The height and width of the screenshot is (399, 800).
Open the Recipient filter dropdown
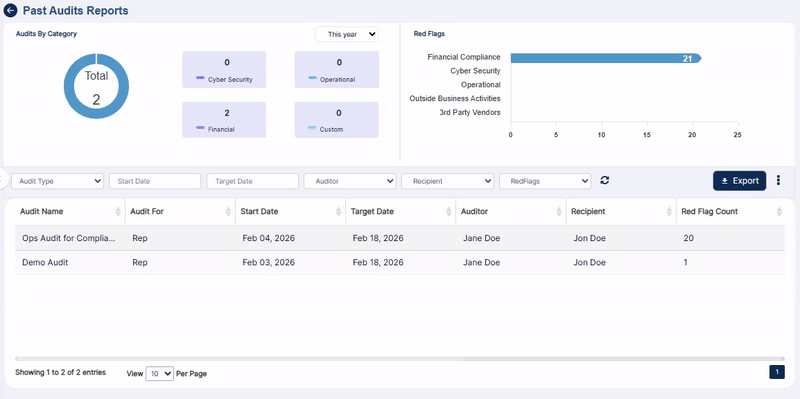(x=447, y=181)
